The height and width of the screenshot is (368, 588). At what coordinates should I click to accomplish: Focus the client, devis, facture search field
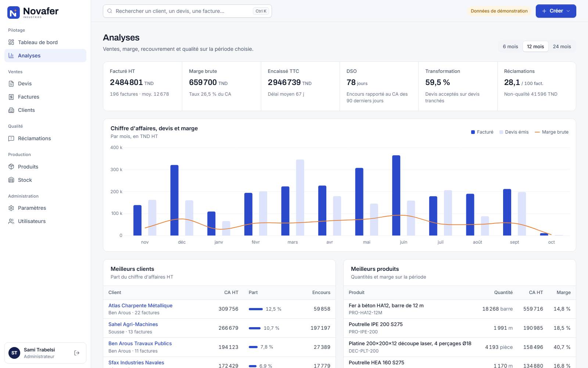pos(187,11)
